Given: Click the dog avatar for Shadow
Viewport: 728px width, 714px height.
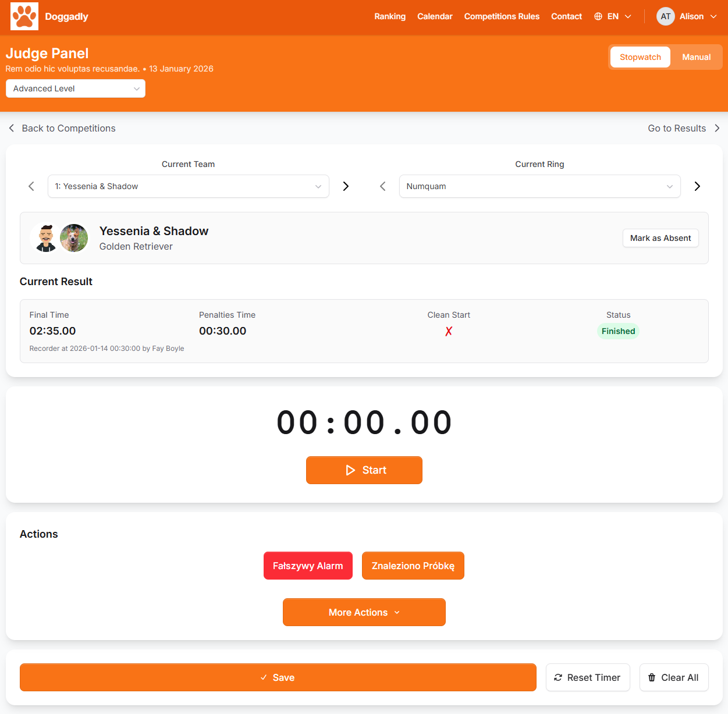Looking at the screenshot, I should [x=74, y=238].
